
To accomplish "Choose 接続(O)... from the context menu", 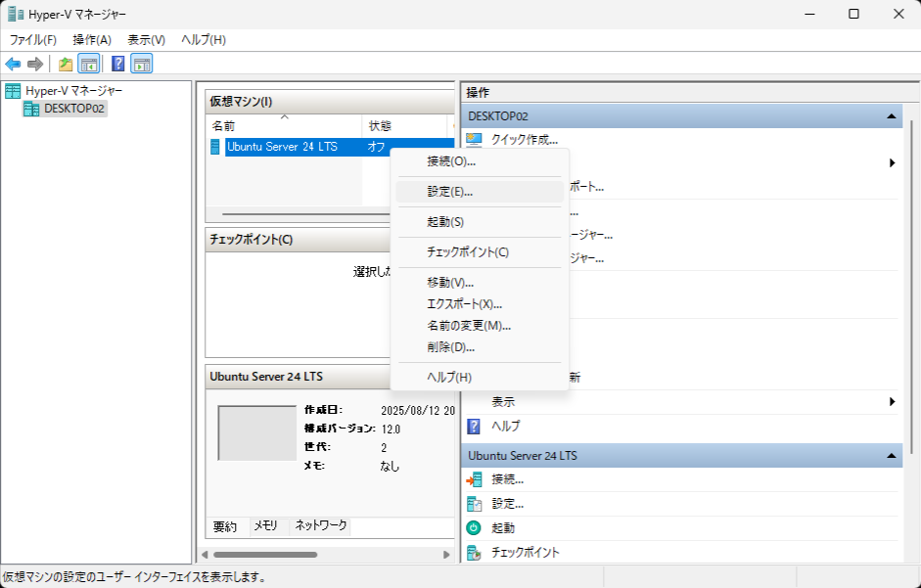I will coord(480,161).
